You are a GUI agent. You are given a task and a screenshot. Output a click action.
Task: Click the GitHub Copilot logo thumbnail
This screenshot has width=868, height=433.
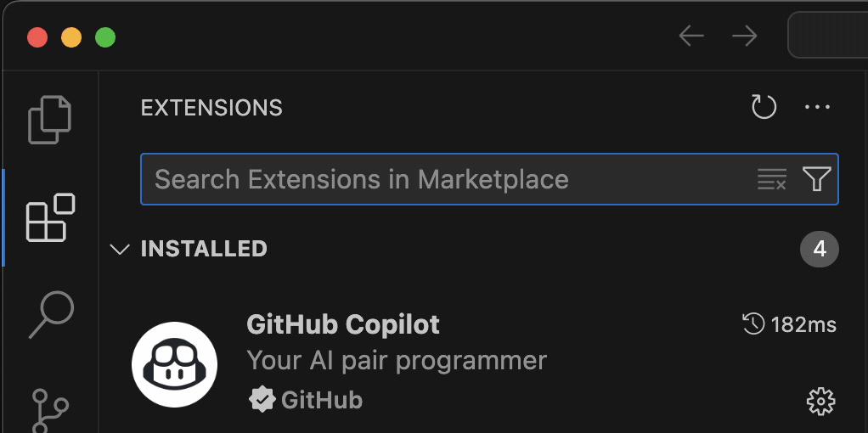click(175, 364)
